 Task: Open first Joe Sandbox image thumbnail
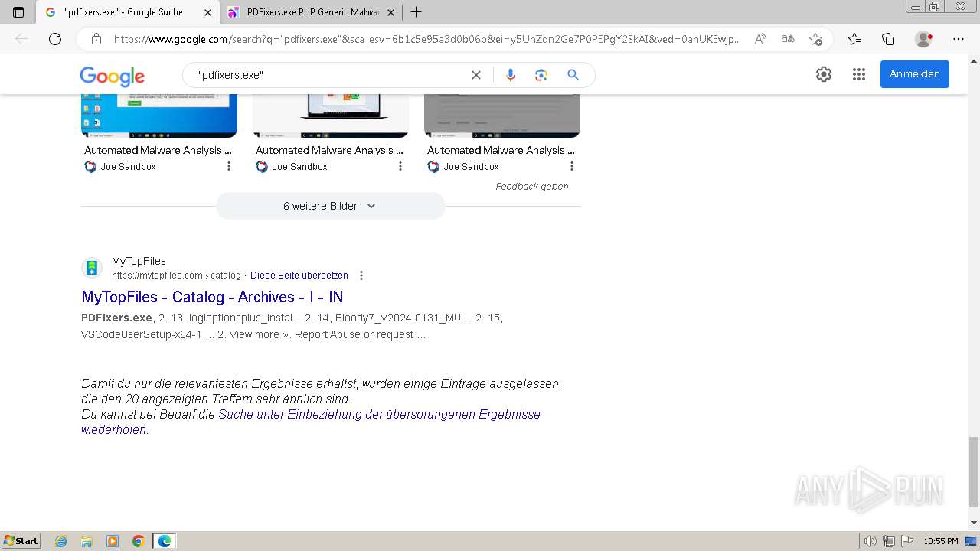(159, 116)
